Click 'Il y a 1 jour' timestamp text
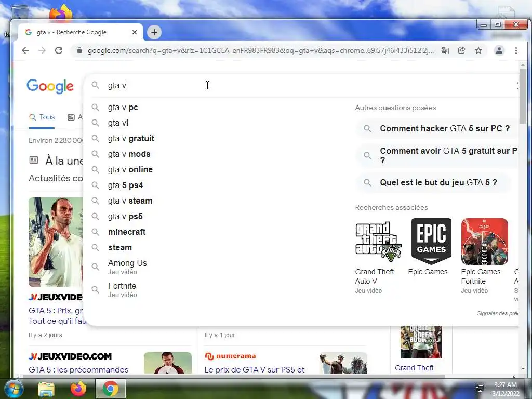This screenshot has width=532, height=399. pyautogui.click(x=220, y=335)
